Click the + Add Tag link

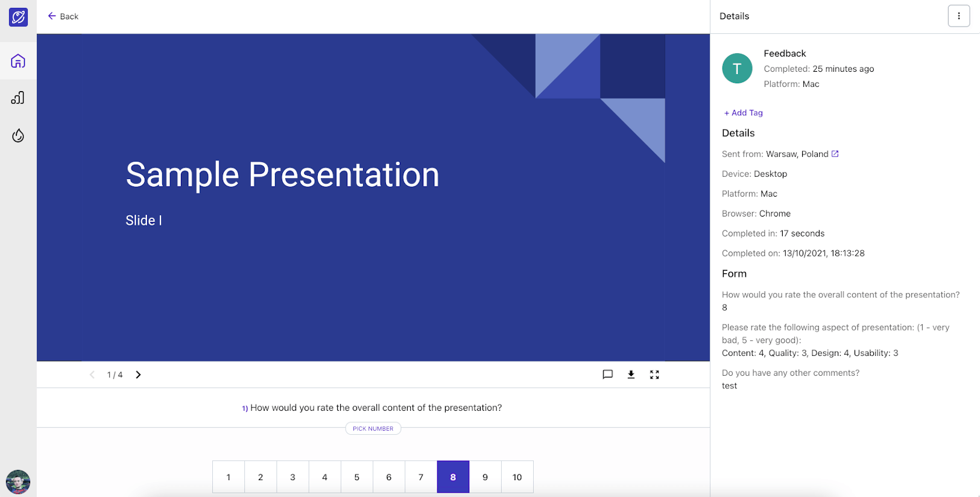point(743,113)
